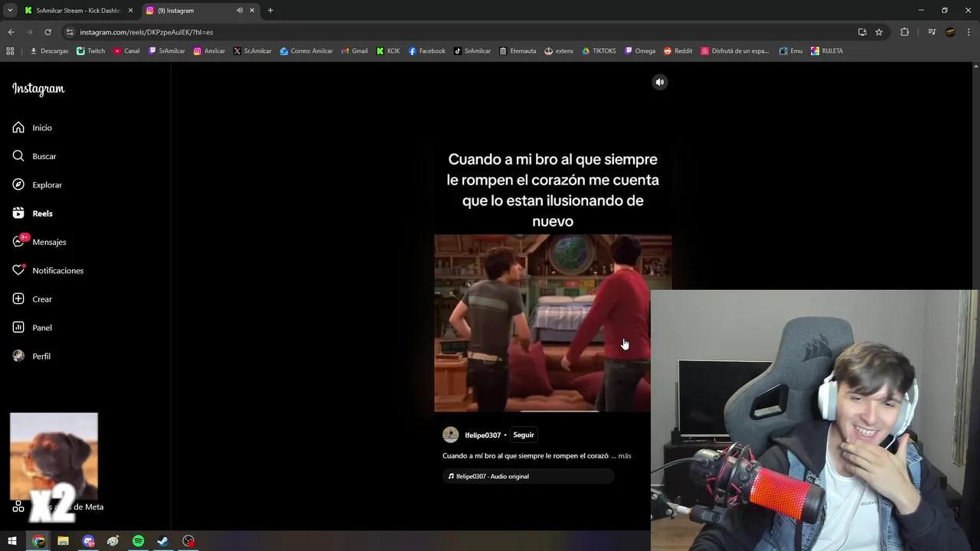This screenshot has height=551, width=980.
Task: Click the Instagram logo
Action: coord(38,89)
